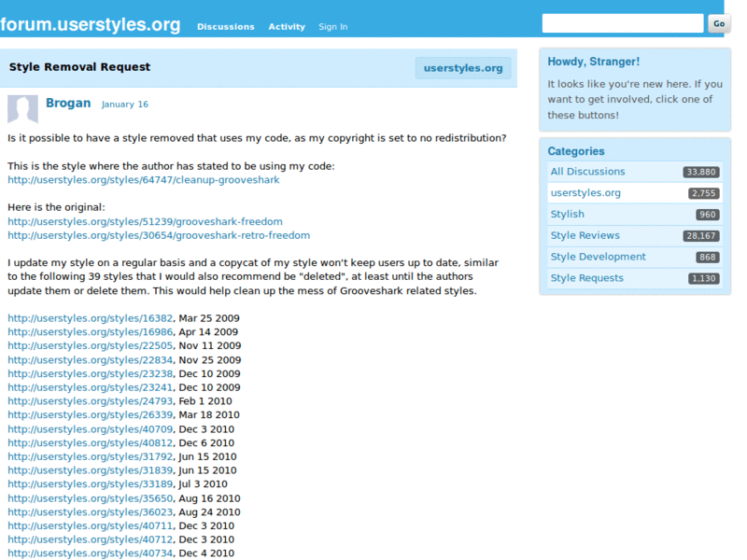This screenshot has height=560, width=747.
Task: Open the grooveshark-freedom style link
Action: (145, 221)
